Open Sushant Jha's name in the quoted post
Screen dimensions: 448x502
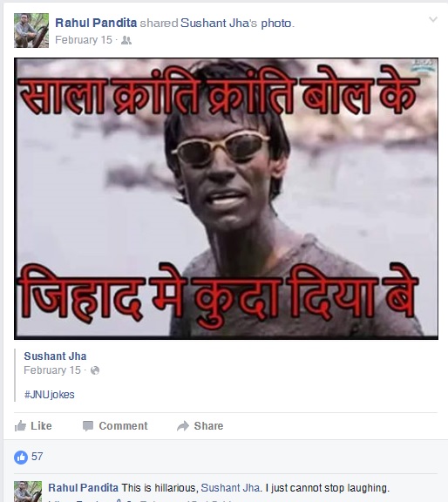[x=55, y=356]
